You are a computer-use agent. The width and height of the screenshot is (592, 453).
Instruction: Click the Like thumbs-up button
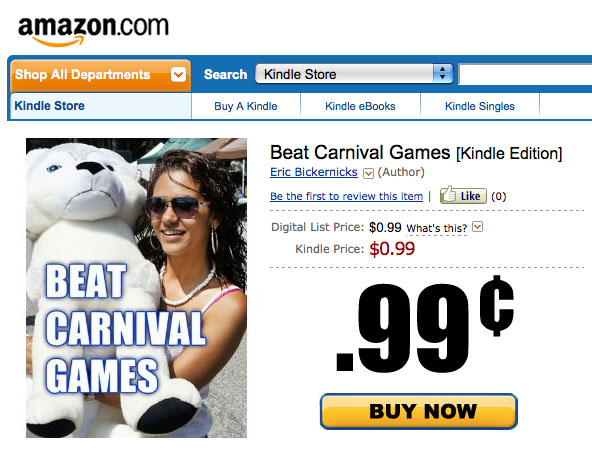pyautogui.click(x=463, y=195)
